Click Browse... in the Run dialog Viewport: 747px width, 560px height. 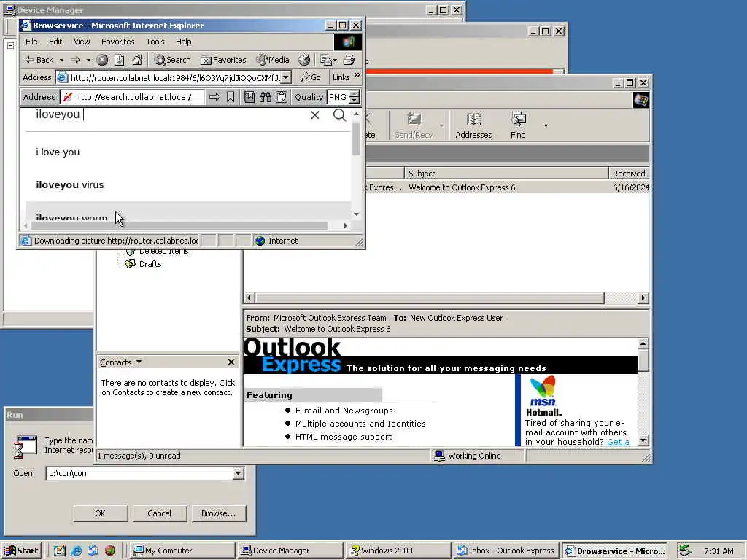coord(219,513)
